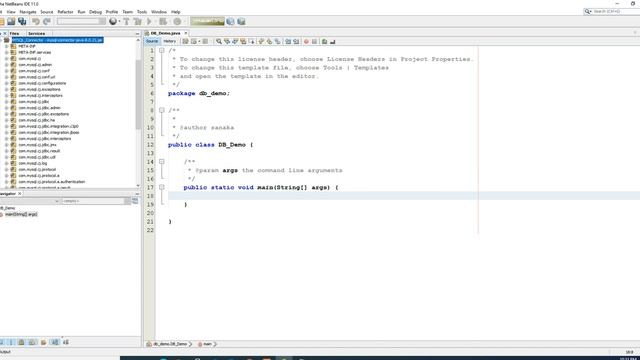The width and height of the screenshot is (640, 360).
Task: Toggle Highlight Search in editor toolbar
Action: pyautogui.click(x=243, y=41)
